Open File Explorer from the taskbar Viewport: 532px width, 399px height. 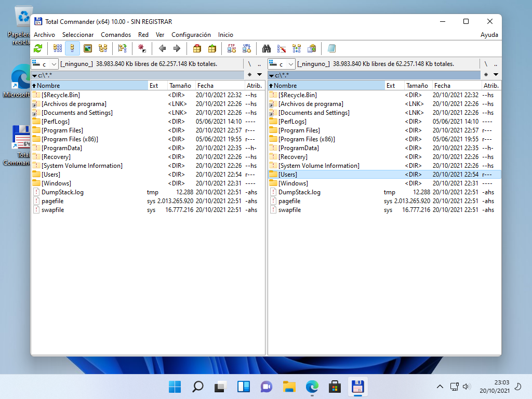coord(289,387)
